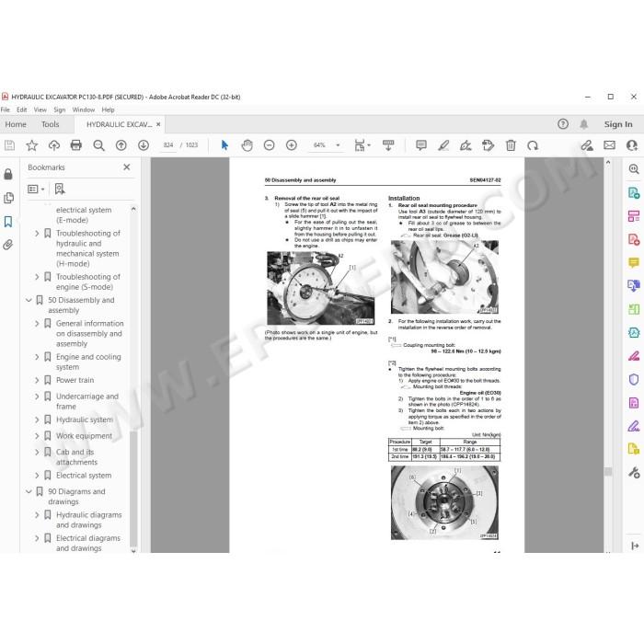
Task: Show page thumbnails panel
Action: [x=8, y=198]
